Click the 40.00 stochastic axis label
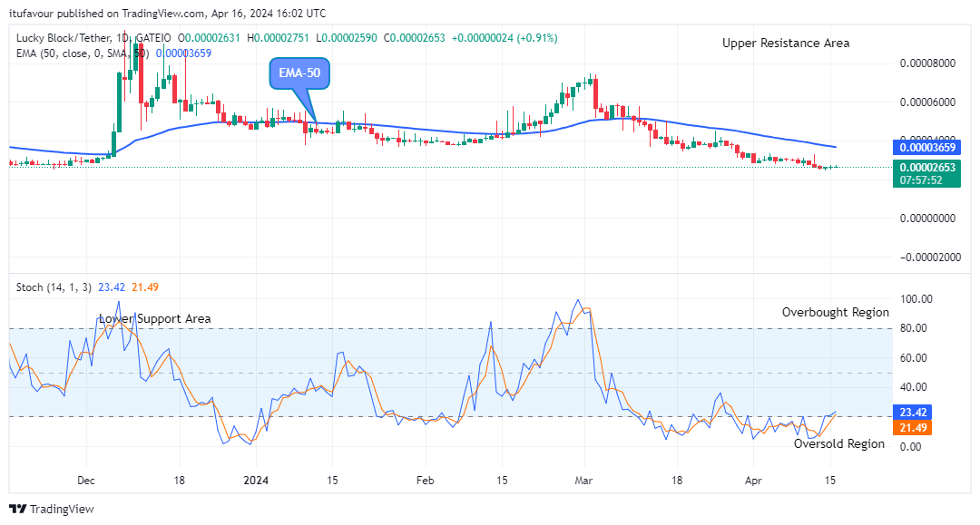The width and height of the screenshot is (980, 525). (913, 387)
